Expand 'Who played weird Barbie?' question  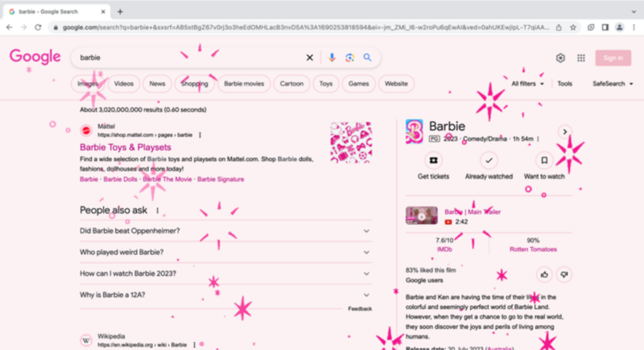pos(225,253)
